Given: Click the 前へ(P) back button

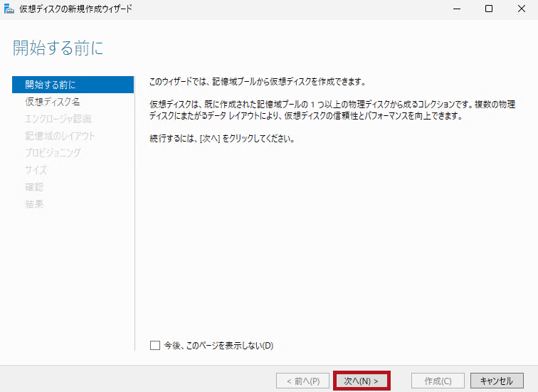Looking at the screenshot, I should point(303,381).
